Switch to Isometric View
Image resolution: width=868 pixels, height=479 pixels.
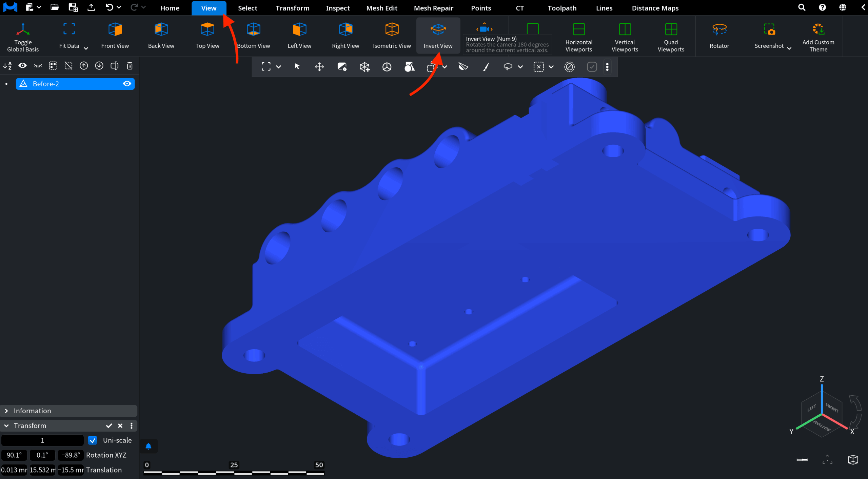pyautogui.click(x=392, y=37)
